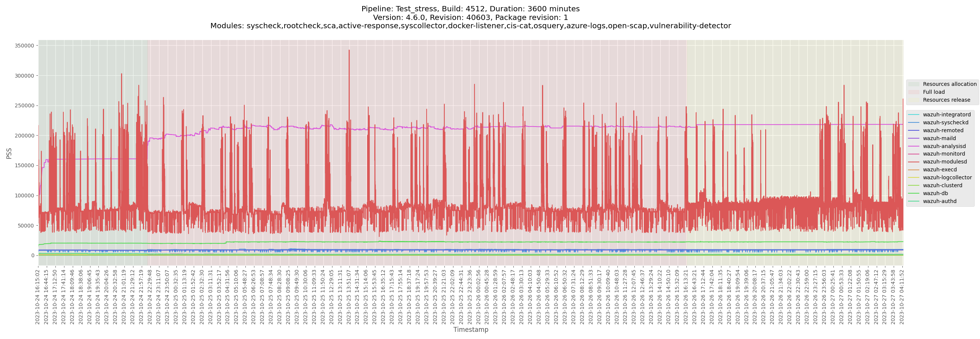Click the Timestamp axis label
980x339 pixels.
[x=471, y=330]
